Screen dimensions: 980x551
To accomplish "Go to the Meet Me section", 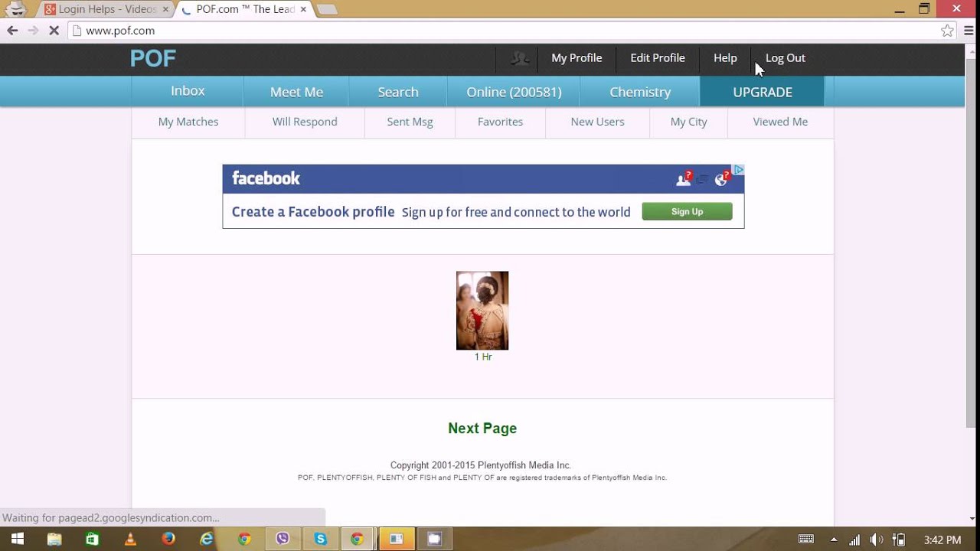I will [296, 92].
